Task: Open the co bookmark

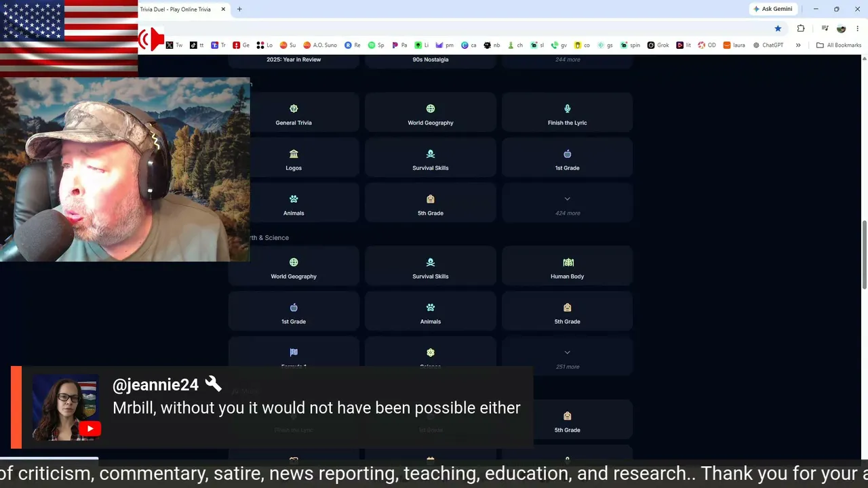Action: pyautogui.click(x=582, y=45)
